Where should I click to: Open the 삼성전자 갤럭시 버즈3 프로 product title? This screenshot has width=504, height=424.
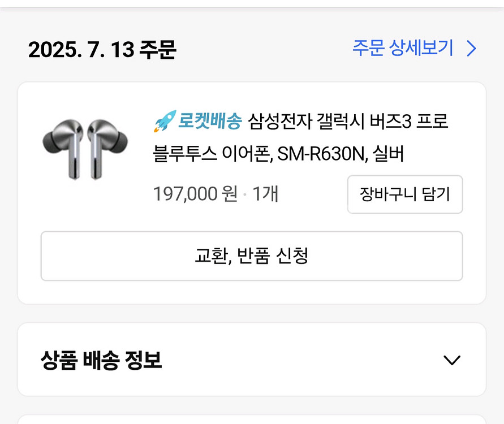348,122
